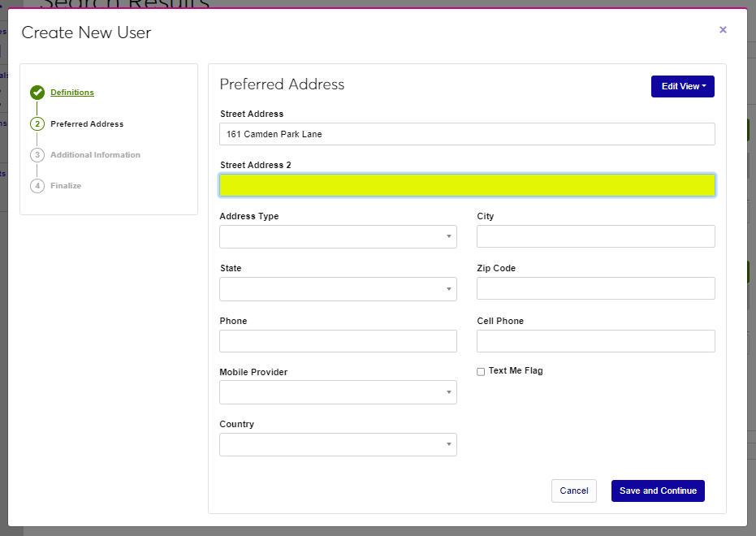This screenshot has width=756, height=536.
Task: Click the Cancel button
Action: point(573,491)
